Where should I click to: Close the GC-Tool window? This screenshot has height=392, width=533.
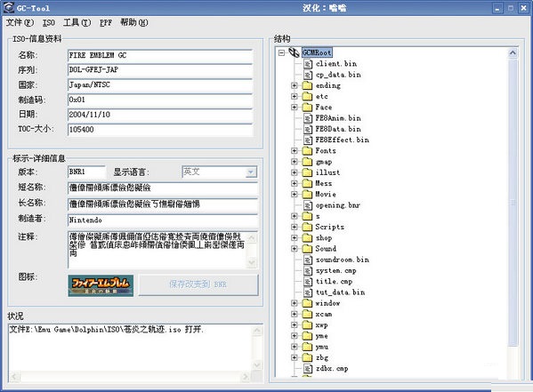(523, 8)
